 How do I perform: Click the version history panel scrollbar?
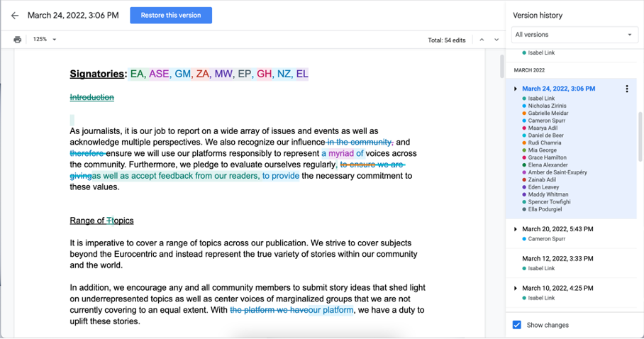point(640,136)
